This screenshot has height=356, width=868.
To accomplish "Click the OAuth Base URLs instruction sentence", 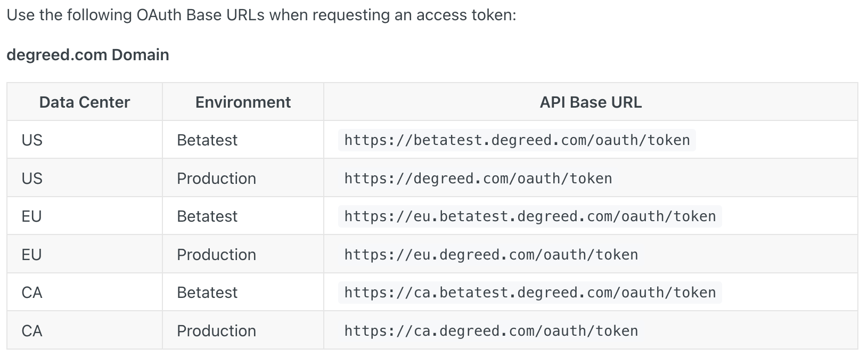I will tap(261, 15).
